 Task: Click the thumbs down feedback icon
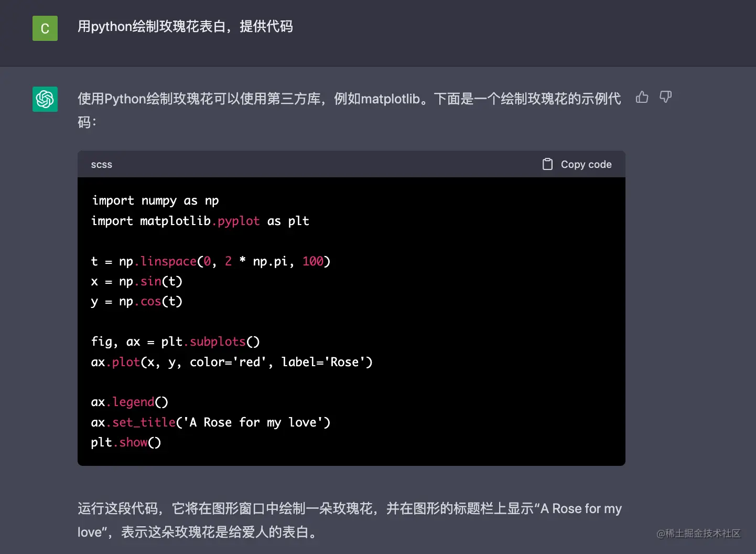pyautogui.click(x=665, y=97)
